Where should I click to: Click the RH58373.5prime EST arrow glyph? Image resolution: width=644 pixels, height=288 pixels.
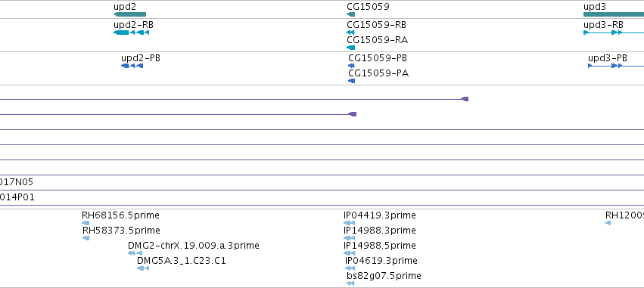pos(86,238)
